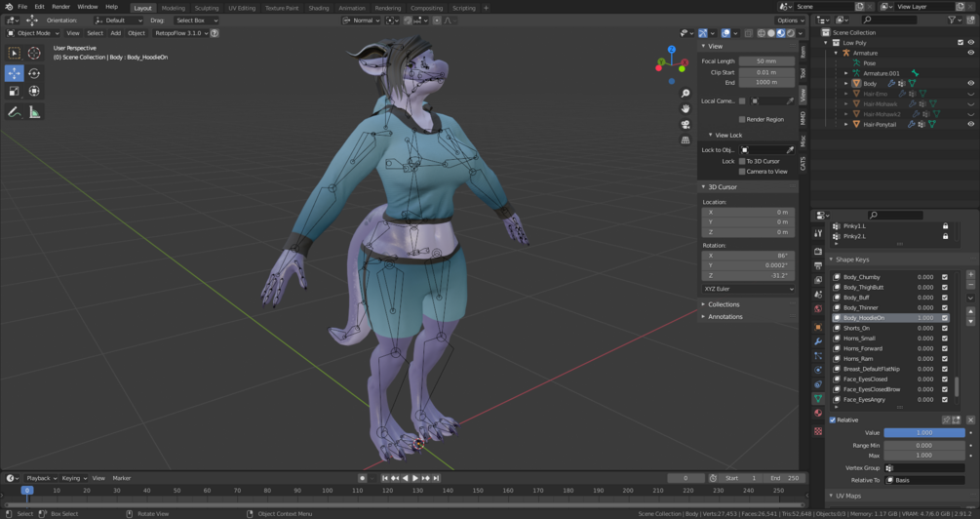This screenshot has width=980, height=519.
Task: Open the viewport Add menu
Action: tap(116, 33)
